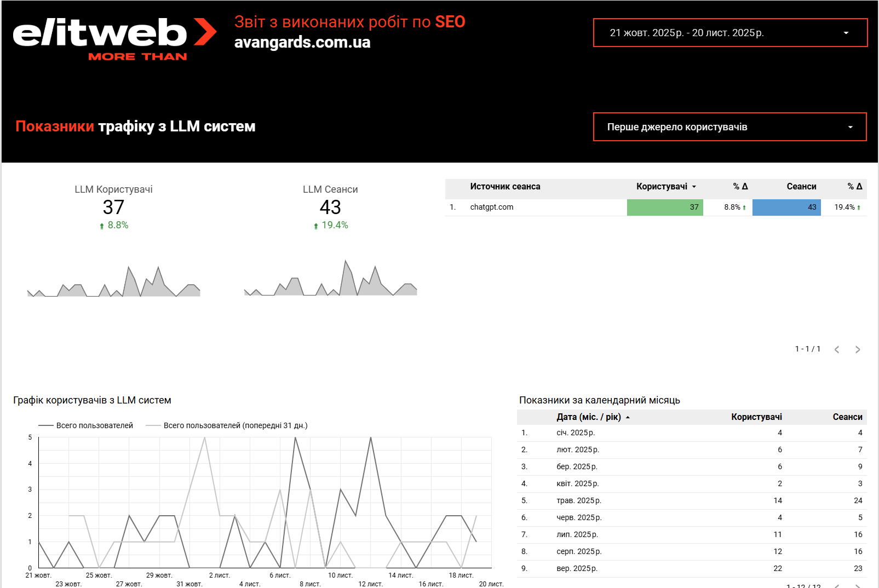Screen dimensions: 879x588
Task: Click the '1 - 1 / 1' pagination label
Action: pos(808,349)
